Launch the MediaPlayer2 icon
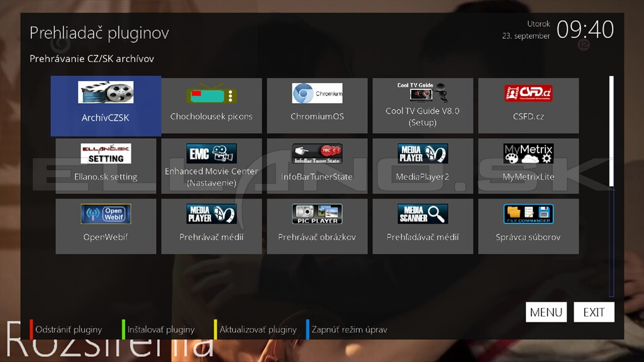 tap(423, 153)
